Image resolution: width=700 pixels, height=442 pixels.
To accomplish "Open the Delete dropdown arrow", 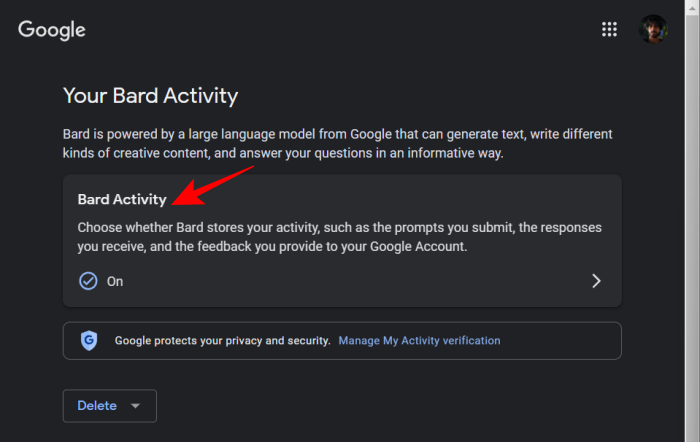I will pos(135,406).
